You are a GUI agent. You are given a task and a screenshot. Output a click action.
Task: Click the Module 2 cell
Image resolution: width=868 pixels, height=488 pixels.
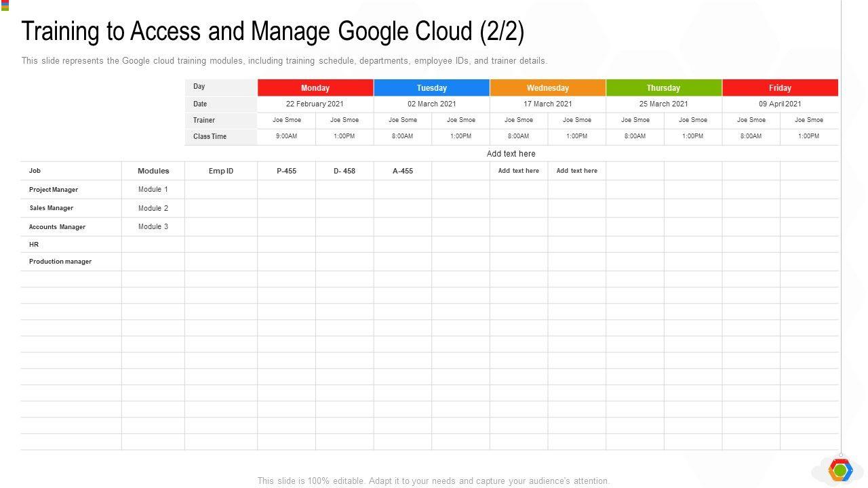pyautogui.click(x=153, y=208)
